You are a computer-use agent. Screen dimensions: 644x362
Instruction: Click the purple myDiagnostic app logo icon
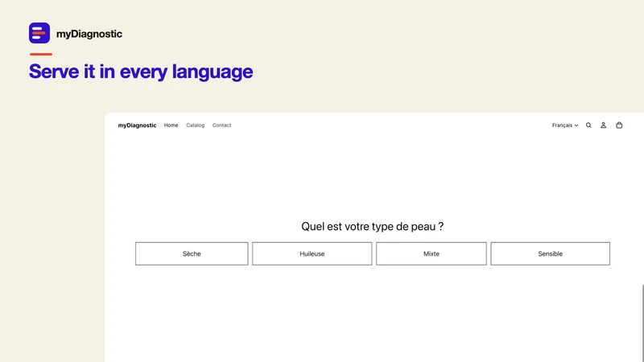click(x=39, y=33)
